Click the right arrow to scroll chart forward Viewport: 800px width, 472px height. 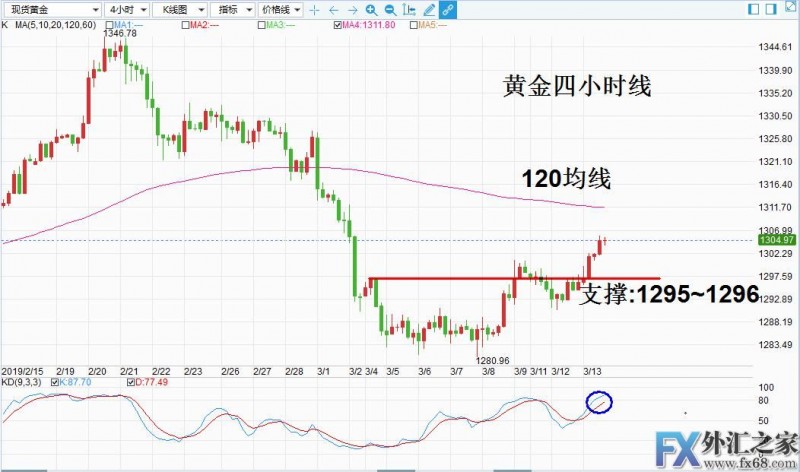coord(351,9)
